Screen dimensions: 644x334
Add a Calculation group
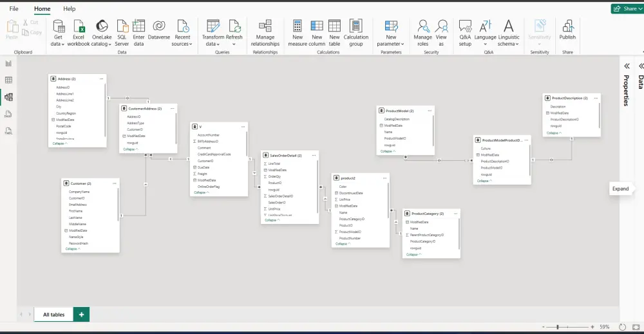pyautogui.click(x=355, y=33)
